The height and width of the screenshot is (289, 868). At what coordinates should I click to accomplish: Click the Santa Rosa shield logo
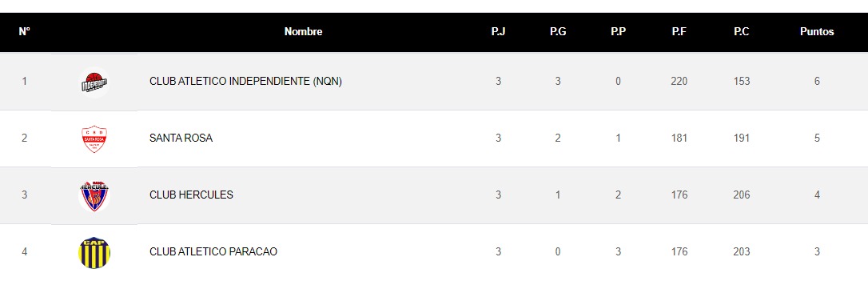pyautogui.click(x=94, y=138)
